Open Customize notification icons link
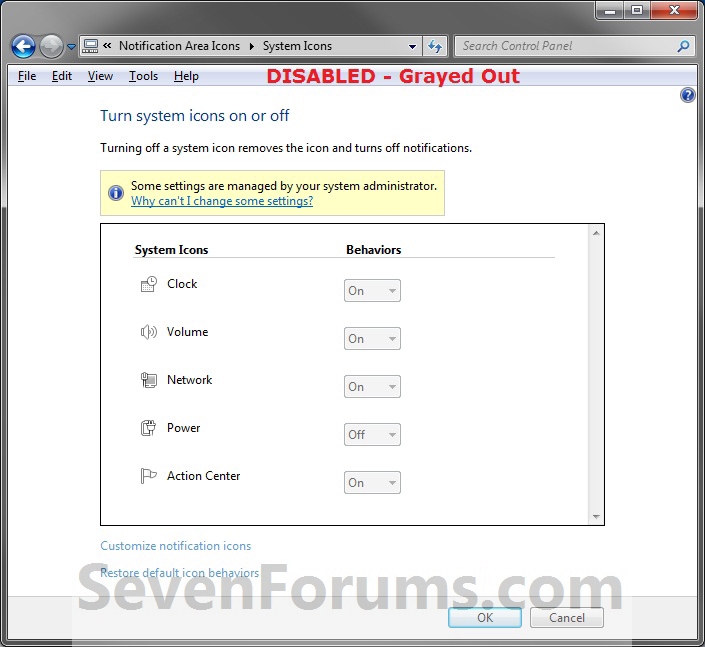The height and width of the screenshot is (647, 705). tap(175, 546)
